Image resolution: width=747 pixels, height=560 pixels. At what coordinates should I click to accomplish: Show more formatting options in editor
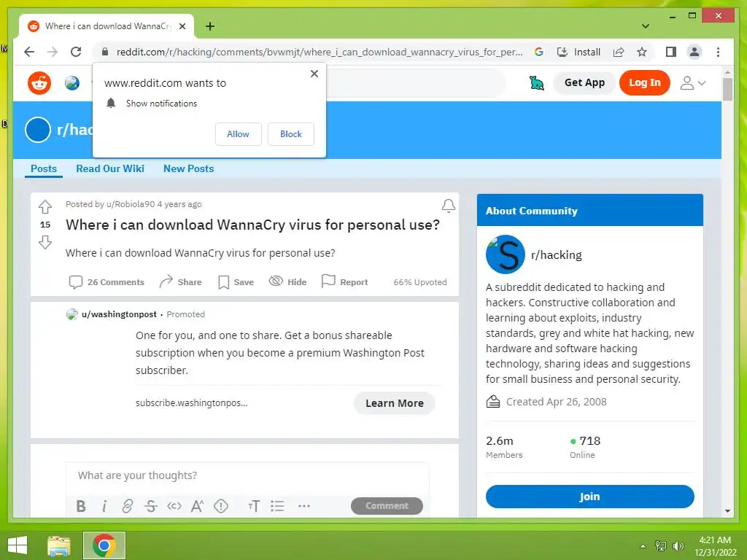[304, 506]
